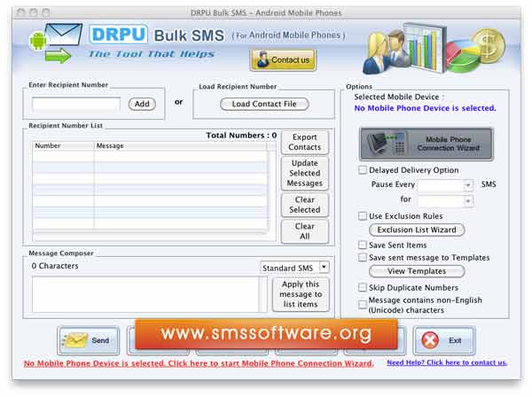The image size is (532, 397).
Task: Open Mobile Phone Connection Wizard
Action: (x=426, y=144)
